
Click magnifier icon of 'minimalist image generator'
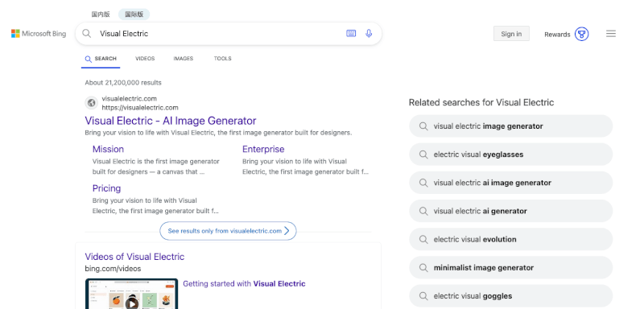pos(423,268)
